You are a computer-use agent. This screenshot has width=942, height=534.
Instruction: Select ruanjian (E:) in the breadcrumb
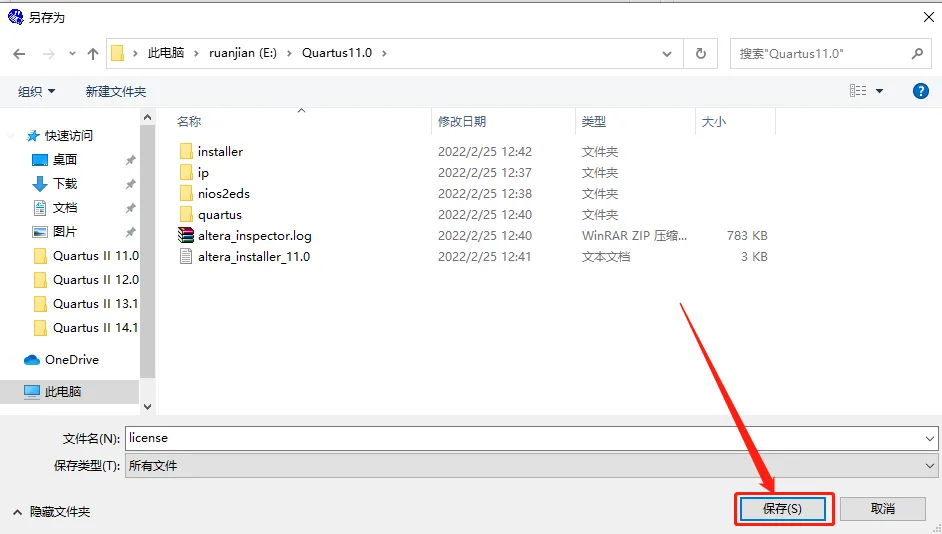coord(243,53)
